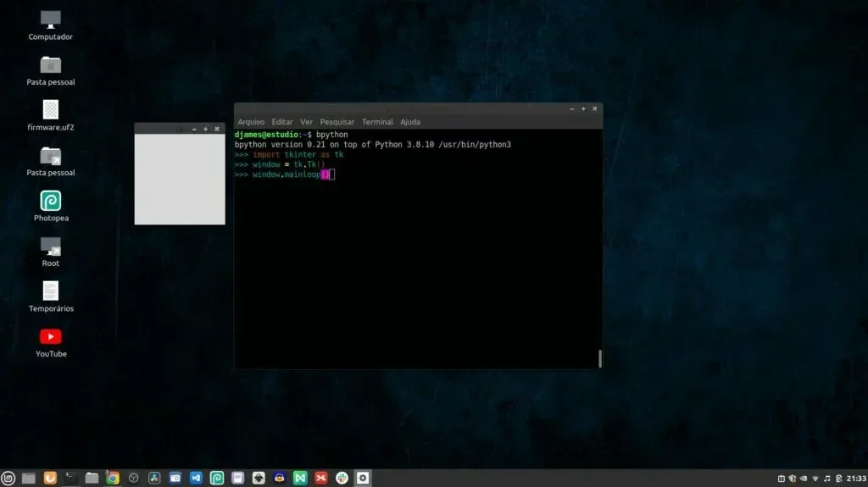Click the terminal window scrollbar handle
The image size is (868, 487).
[x=600, y=358]
